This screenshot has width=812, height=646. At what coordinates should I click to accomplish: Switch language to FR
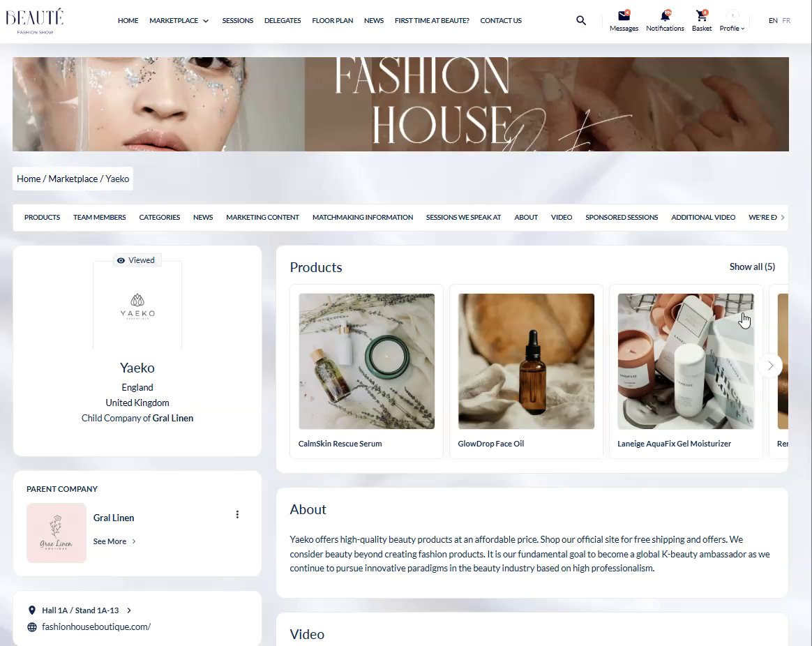pos(786,21)
